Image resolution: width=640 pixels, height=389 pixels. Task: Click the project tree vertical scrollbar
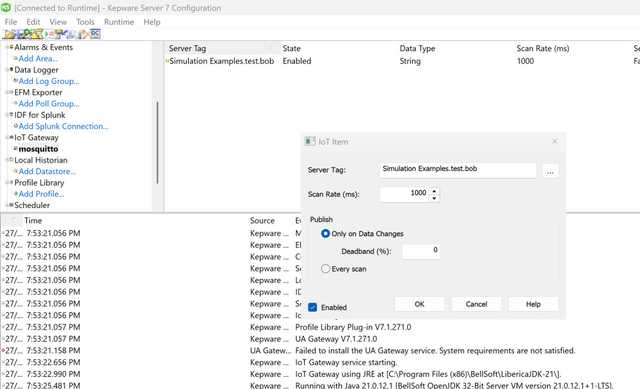[158, 142]
